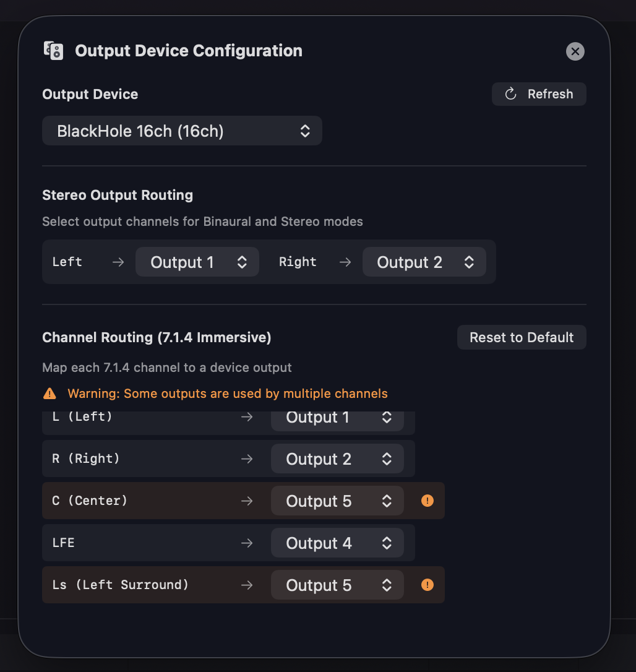Click the arrow icon in the R (Right) row
This screenshot has height=672, width=636.
(246, 459)
